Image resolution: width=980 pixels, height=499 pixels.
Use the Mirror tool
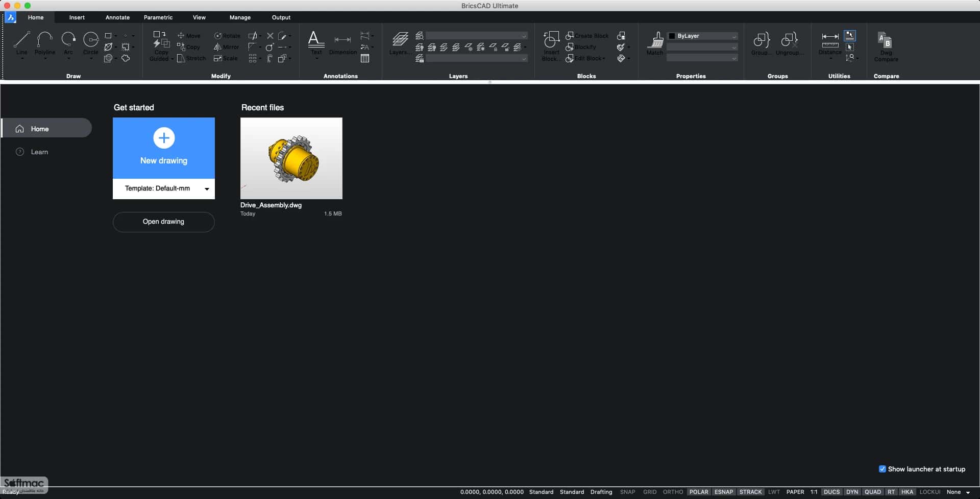click(227, 47)
